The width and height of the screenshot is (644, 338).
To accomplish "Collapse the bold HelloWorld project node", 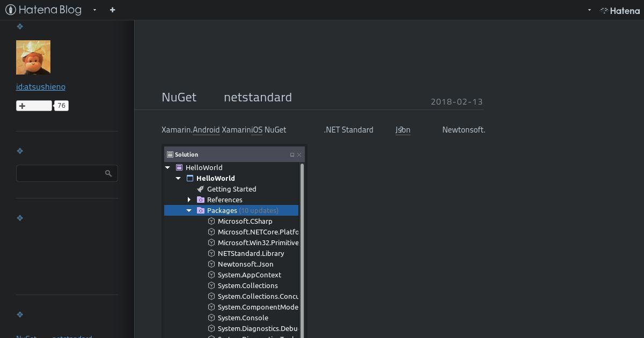I will pyautogui.click(x=178, y=178).
